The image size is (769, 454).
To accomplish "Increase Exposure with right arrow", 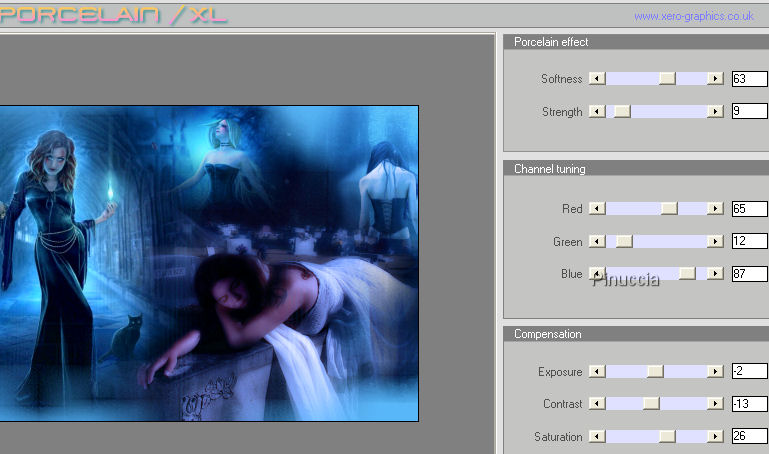I will 715,371.
